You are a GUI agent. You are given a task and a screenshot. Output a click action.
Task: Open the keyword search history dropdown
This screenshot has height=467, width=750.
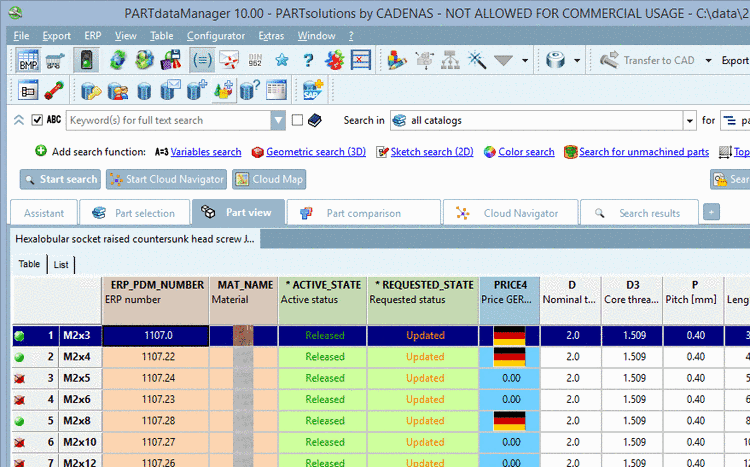click(278, 121)
